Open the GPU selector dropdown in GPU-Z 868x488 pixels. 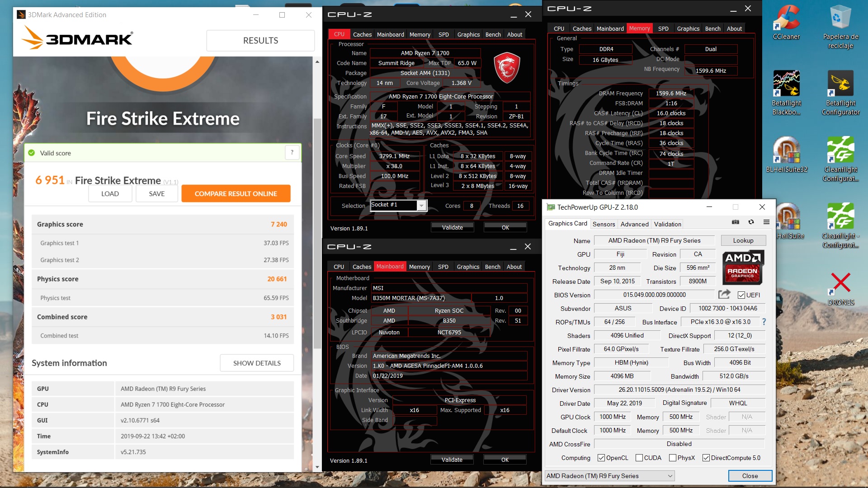[x=610, y=476]
